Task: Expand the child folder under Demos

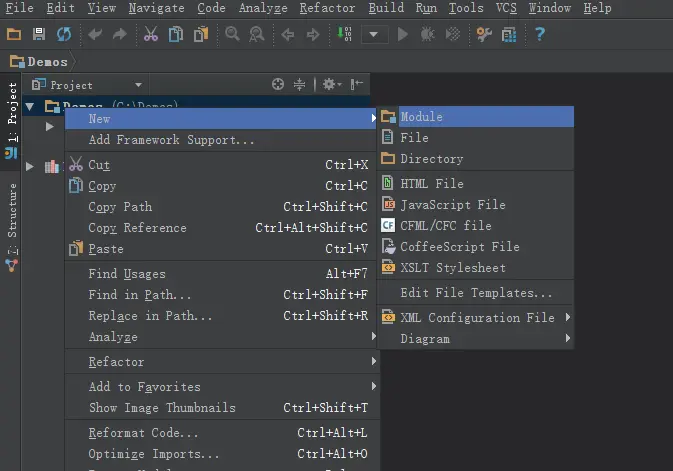Action: coord(49,127)
